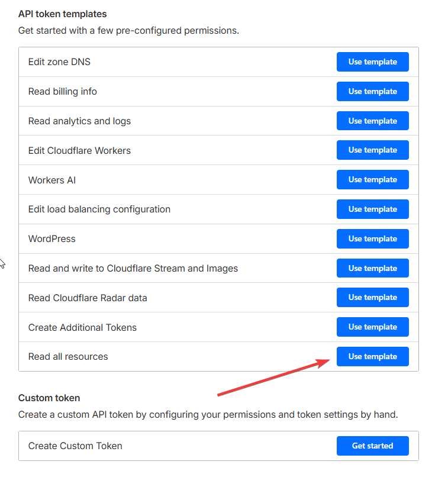
Task: Click the "Workers AI" row label text
Action: [x=52, y=180]
